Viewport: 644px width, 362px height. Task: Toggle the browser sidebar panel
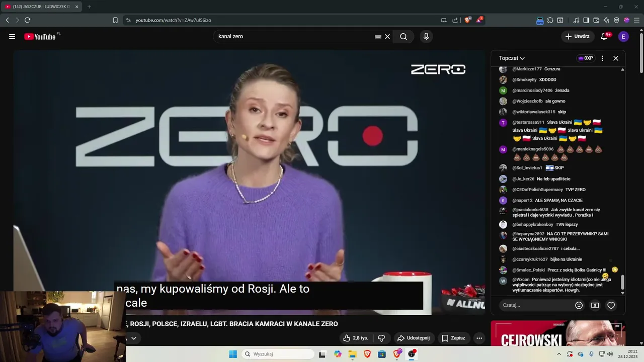click(x=586, y=20)
